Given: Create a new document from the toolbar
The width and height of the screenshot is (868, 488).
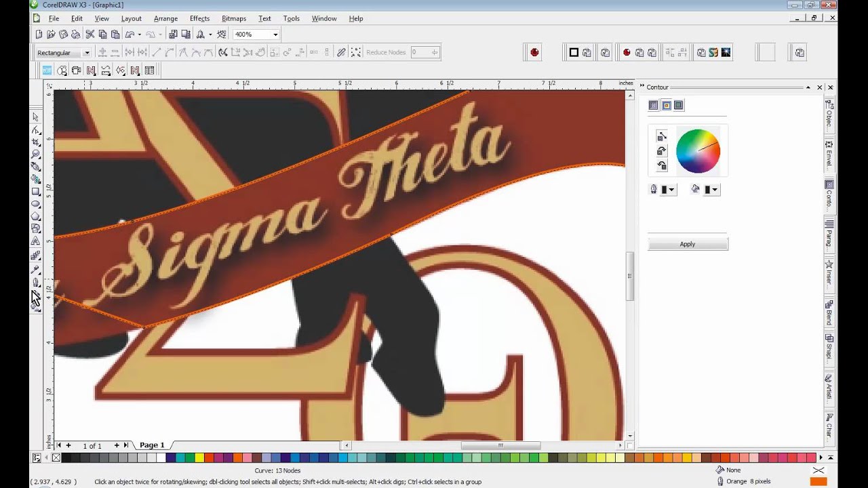Looking at the screenshot, I should (x=39, y=34).
